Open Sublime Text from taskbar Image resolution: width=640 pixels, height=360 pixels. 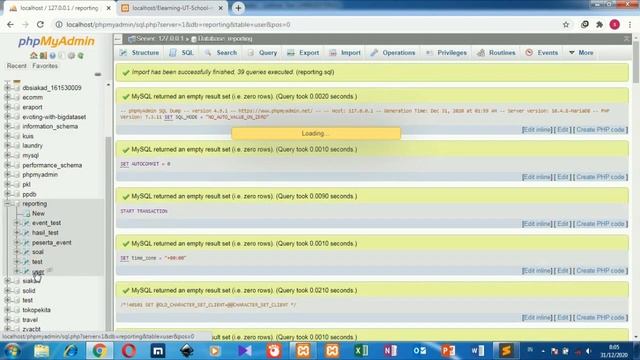(x=506, y=351)
